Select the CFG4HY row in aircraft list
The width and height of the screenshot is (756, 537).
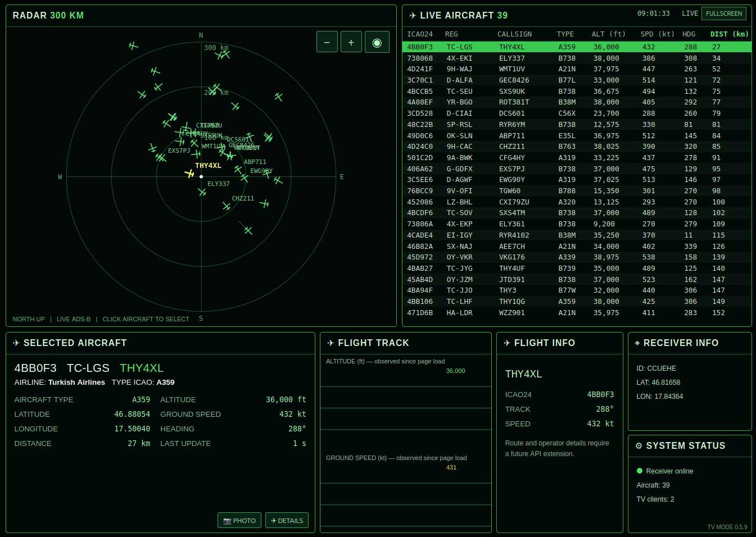click(x=577, y=158)
